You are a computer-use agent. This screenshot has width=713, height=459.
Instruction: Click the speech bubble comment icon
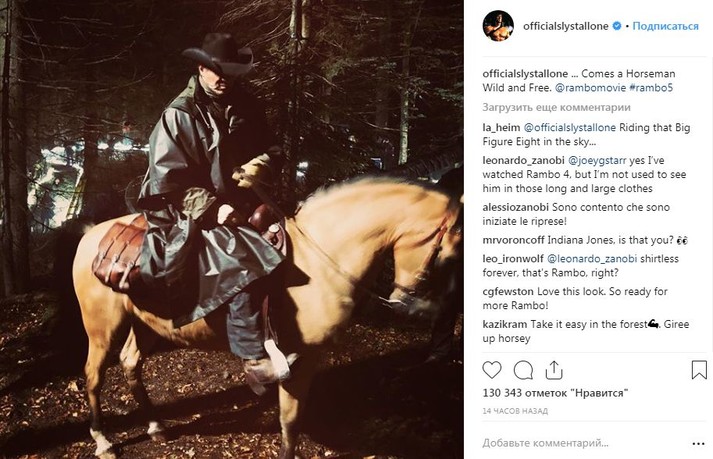click(x=525, y=370)
